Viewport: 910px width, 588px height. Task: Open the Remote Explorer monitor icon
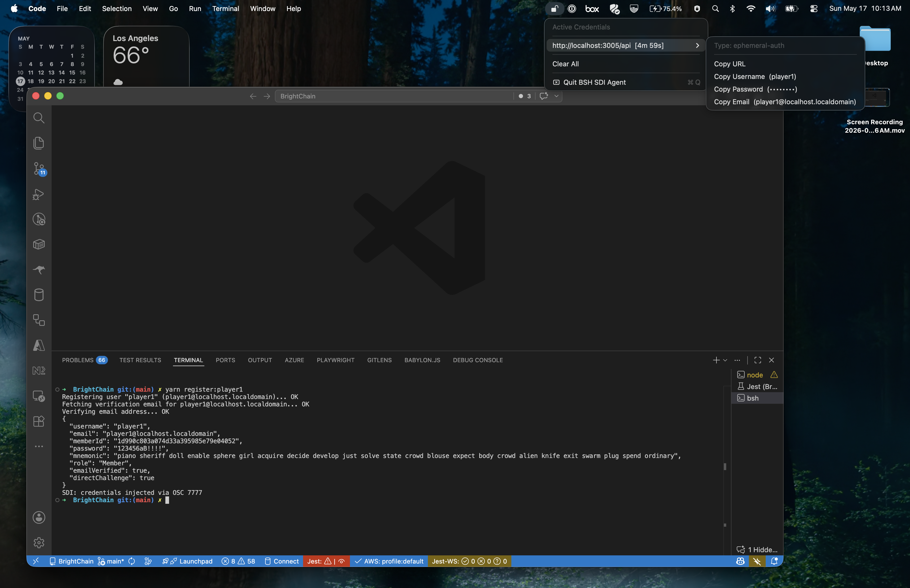tap(38, 396)
